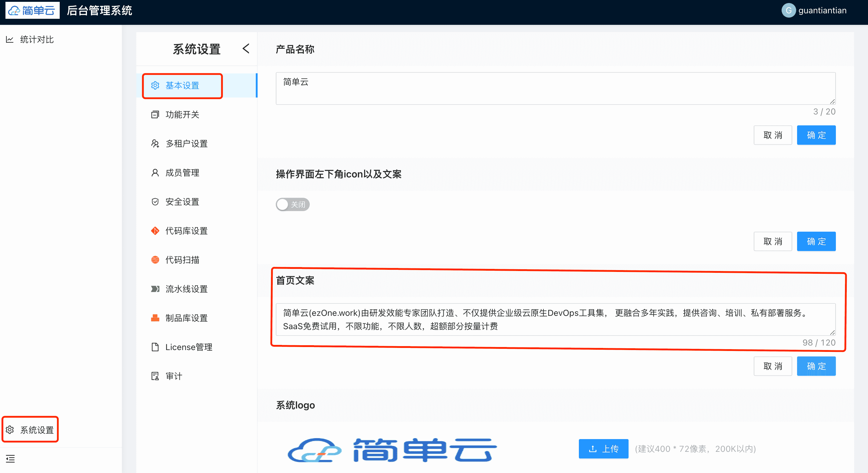Viewport: 868px width, 473px height.
Task: Collapse the 系统设置 panel with back chevron
Action: (246, 48)
